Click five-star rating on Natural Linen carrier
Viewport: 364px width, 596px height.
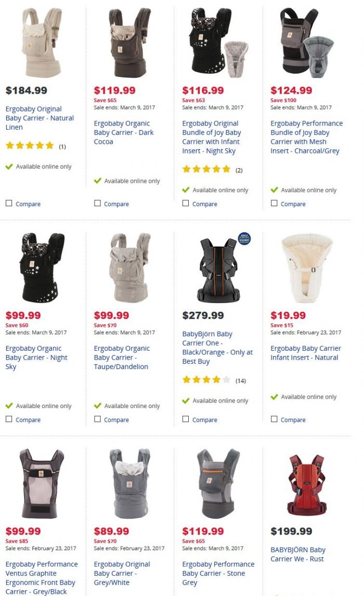click(30, 146)
